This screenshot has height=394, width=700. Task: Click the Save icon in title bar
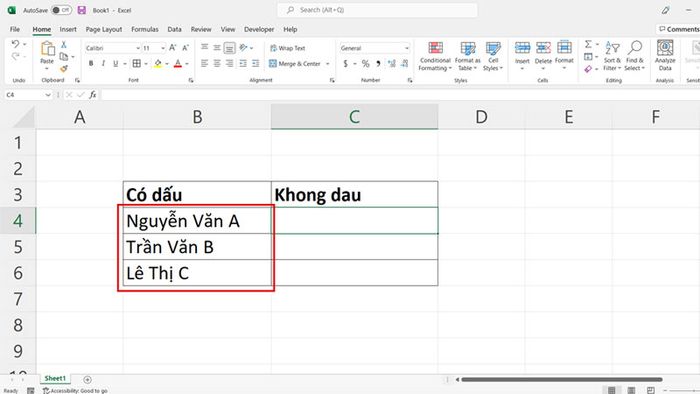[x=82, y=10]
